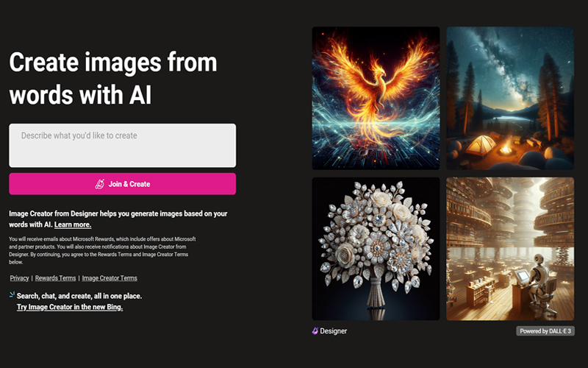588x368 pixels.
Task: Click the Designer logo icon below images
Action: pyautogui.click(x=315, y=330)
